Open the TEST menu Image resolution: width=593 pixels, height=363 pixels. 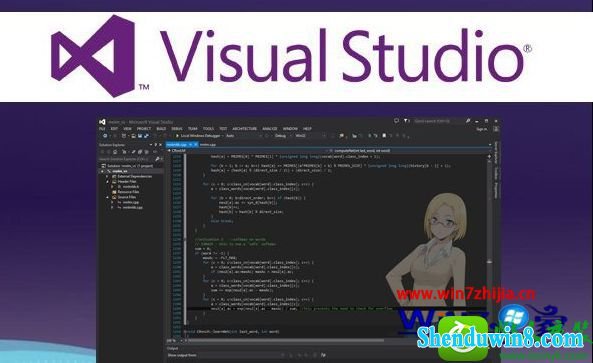pos(223,129)
